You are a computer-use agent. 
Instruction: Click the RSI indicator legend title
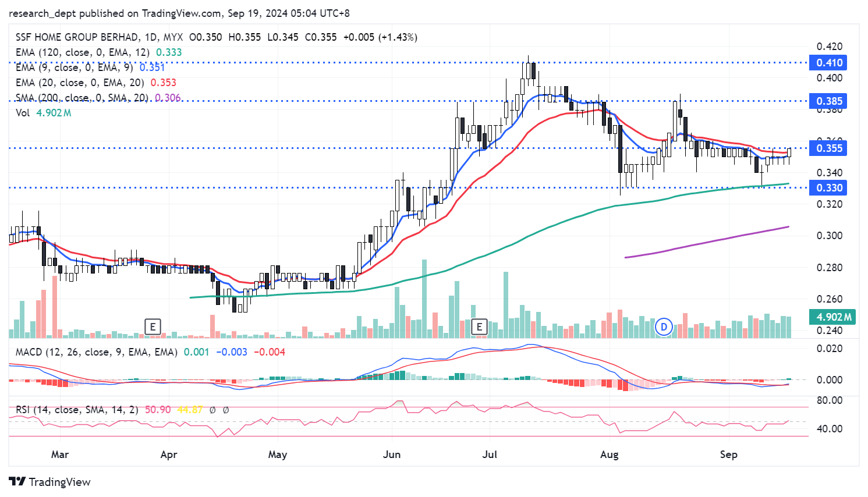pyautogui.click(x=76, y=410)
